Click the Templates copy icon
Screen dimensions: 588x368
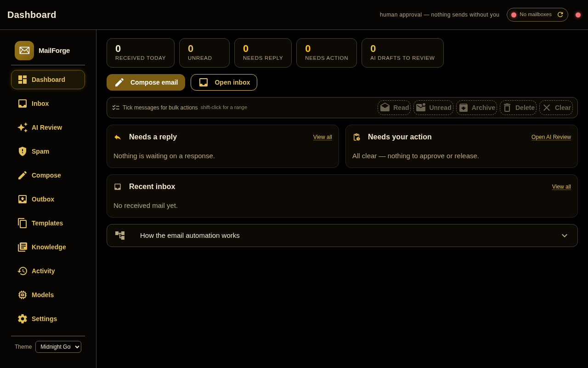[x=23, y=223]
